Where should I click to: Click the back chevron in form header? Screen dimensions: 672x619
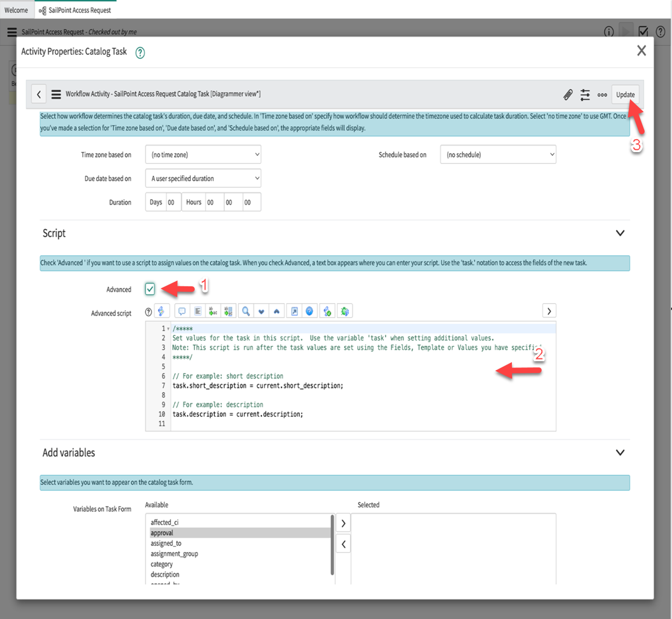pos(39,94)
